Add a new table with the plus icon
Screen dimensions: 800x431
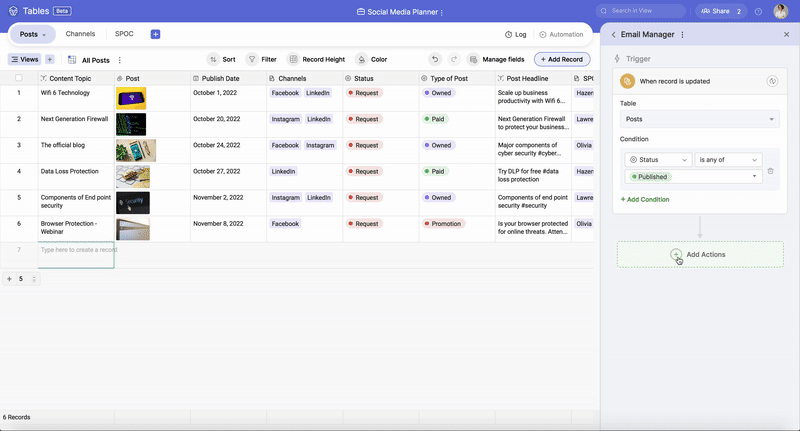pos(156,34)
